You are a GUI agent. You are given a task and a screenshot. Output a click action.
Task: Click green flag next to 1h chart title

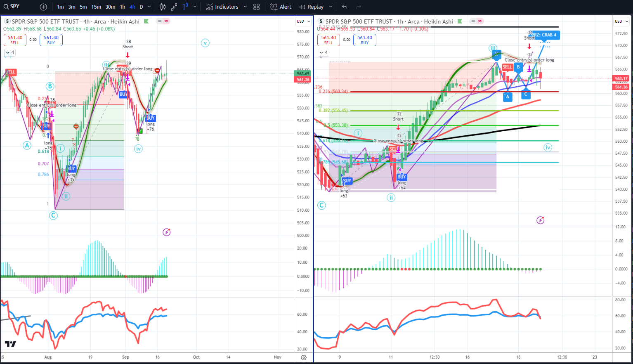click(460, 21)
